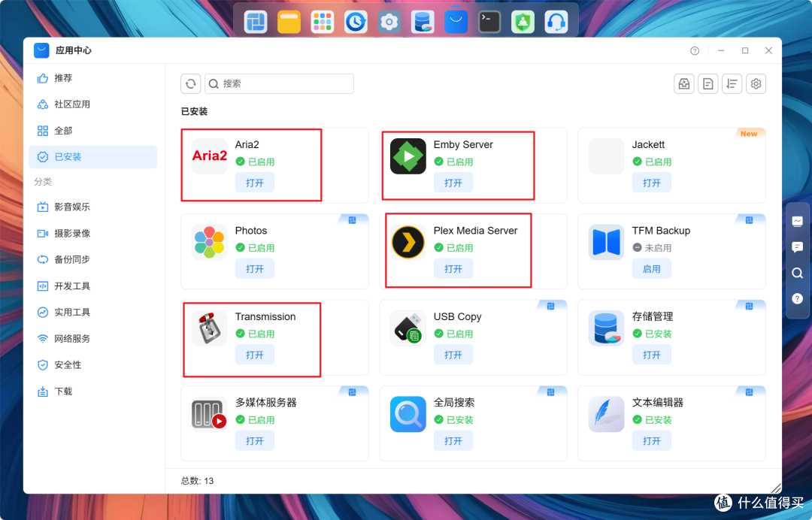Open the 摄影录像 category
The image size is (812, 520).
click(x=92, y=234)
